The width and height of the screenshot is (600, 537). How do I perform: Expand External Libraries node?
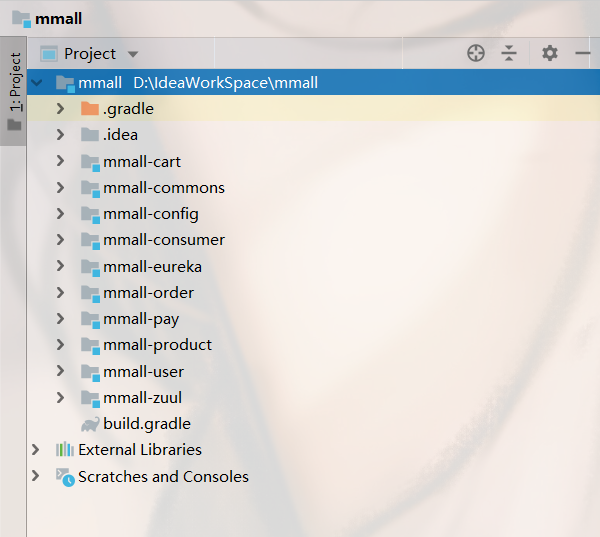[36, 450]
